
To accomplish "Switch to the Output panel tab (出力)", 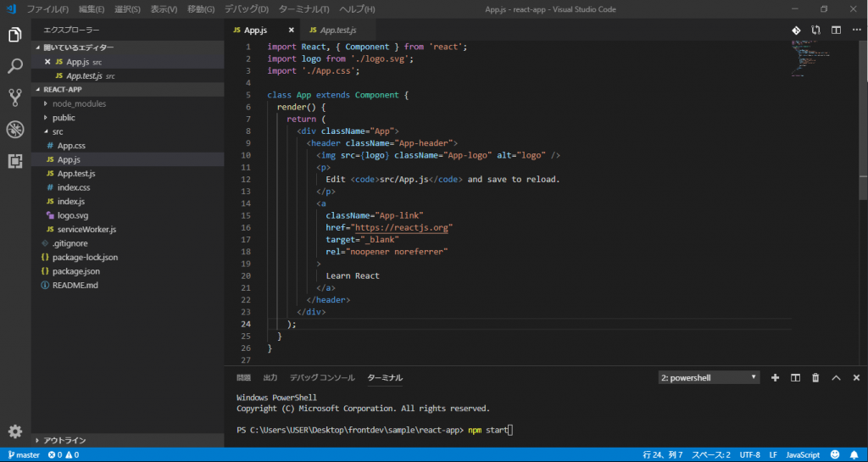I will (270, 378).
